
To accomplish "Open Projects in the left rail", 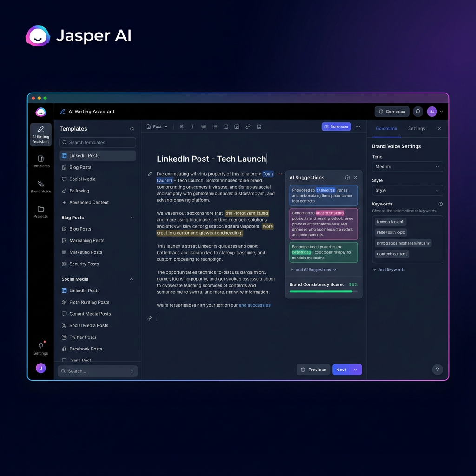I will tap(41, 212).
